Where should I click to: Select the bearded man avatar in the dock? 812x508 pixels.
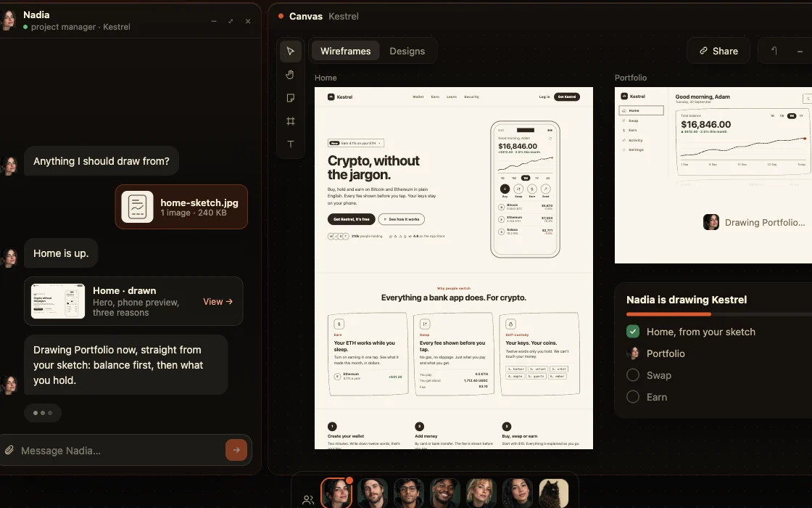click(373, 493)
